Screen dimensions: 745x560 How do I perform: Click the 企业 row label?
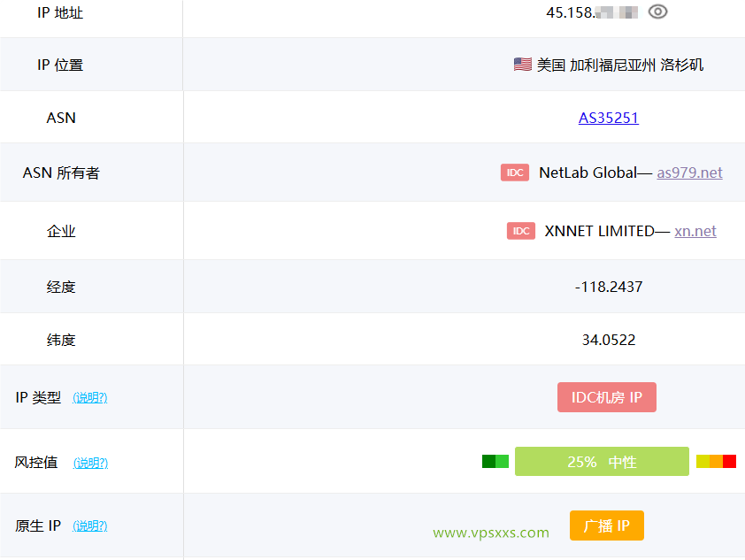(x=61, y=231)
